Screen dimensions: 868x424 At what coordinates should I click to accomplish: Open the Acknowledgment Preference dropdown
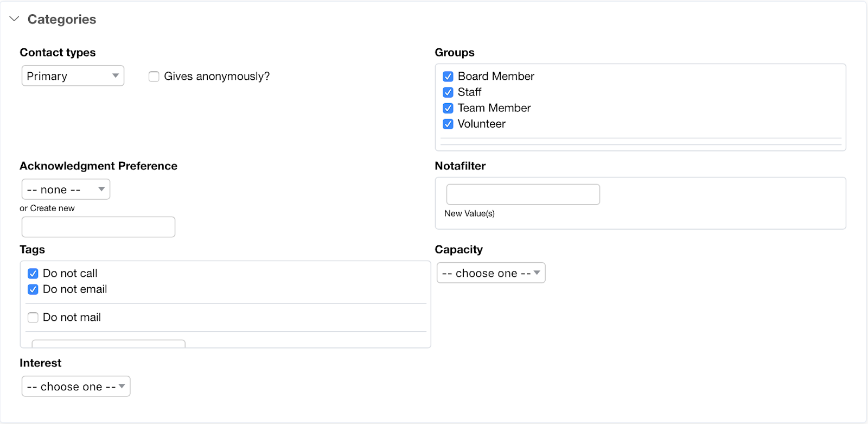[66, 189]
